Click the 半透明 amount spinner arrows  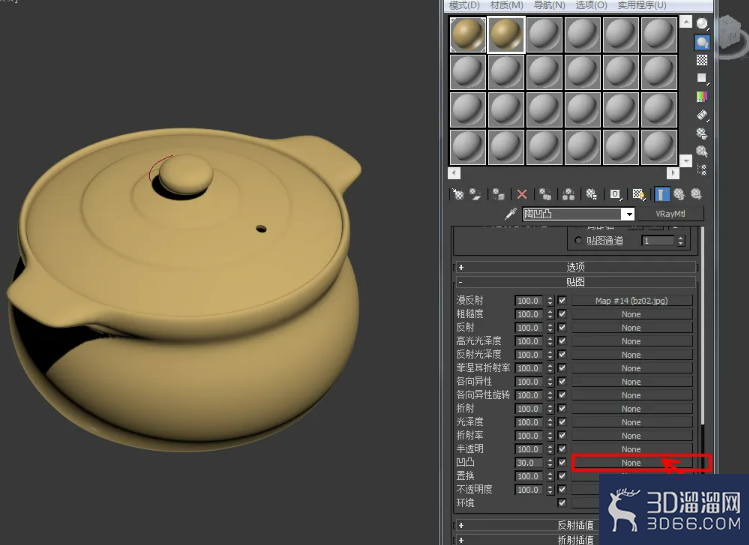point(550,449)
